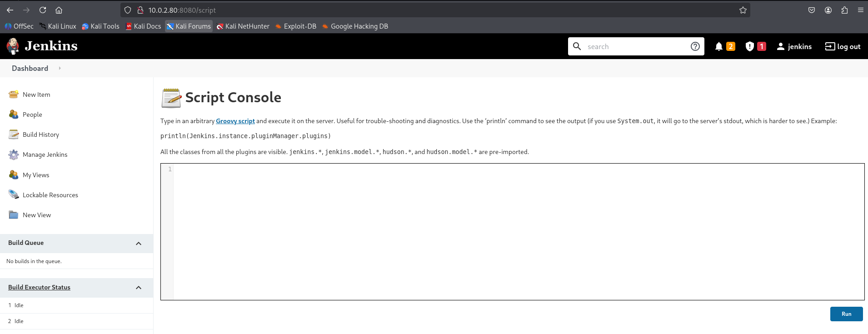Open the Kali Forums bookmark
The height and width of the screenshot is (334, 868).
tap(189, 26)
